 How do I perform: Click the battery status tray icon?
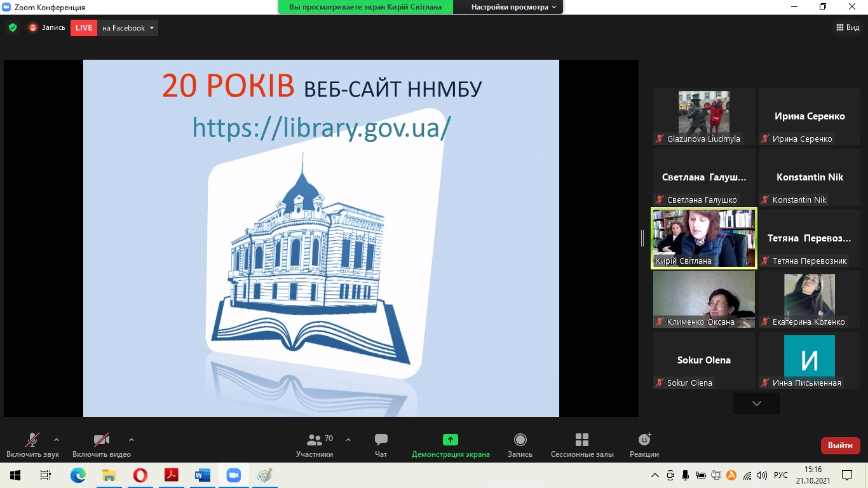701,475
